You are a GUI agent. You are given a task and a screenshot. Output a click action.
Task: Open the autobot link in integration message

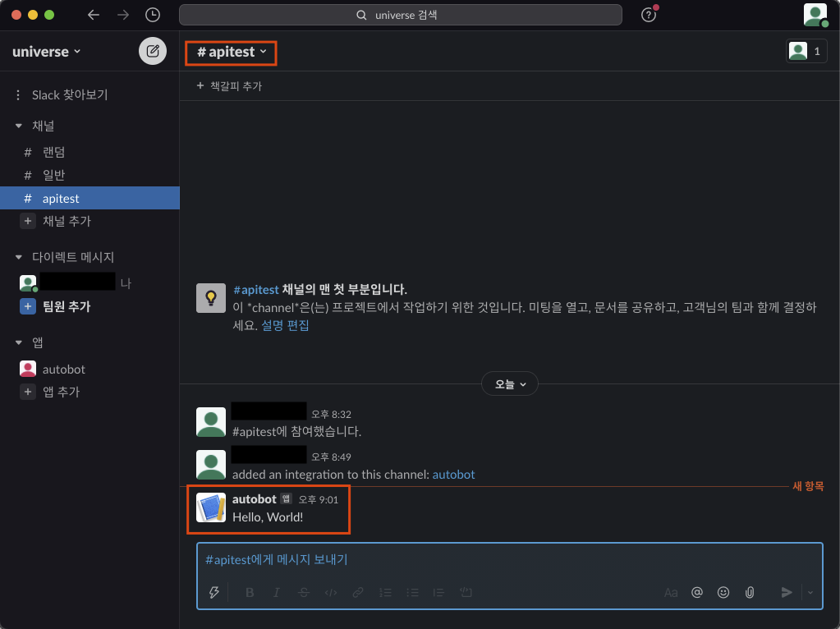point(454,474)
